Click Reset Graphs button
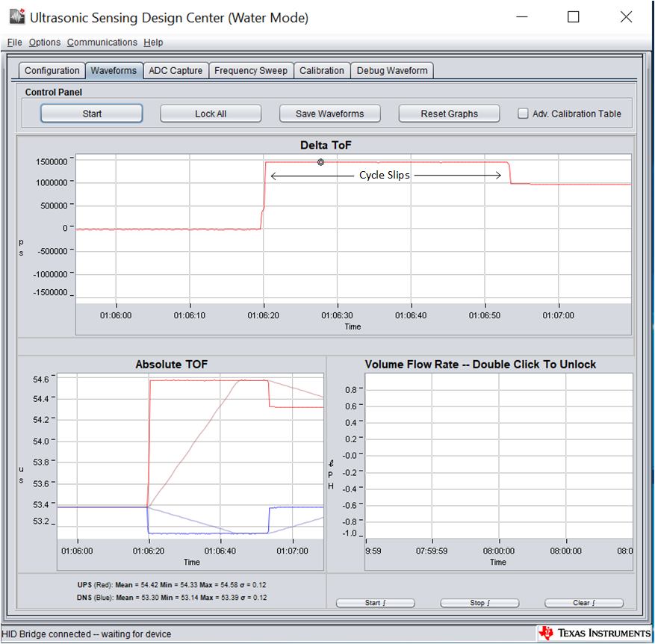 pos(450,114)
